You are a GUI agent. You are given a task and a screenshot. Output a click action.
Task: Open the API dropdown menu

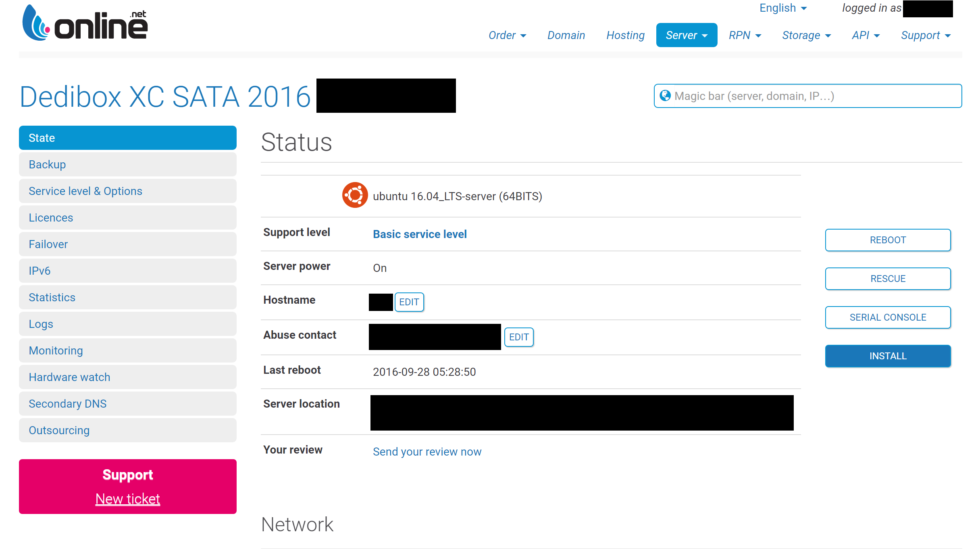click(x=866, y=35)
